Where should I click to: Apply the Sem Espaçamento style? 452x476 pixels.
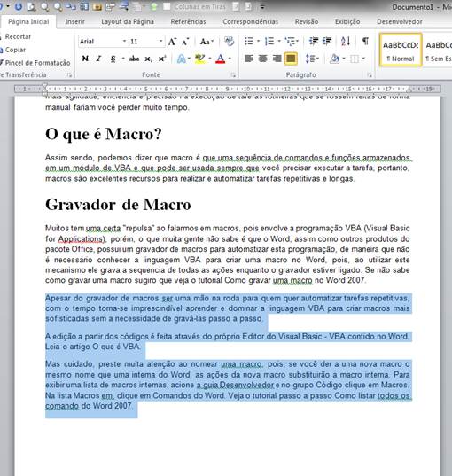[438, 51]
